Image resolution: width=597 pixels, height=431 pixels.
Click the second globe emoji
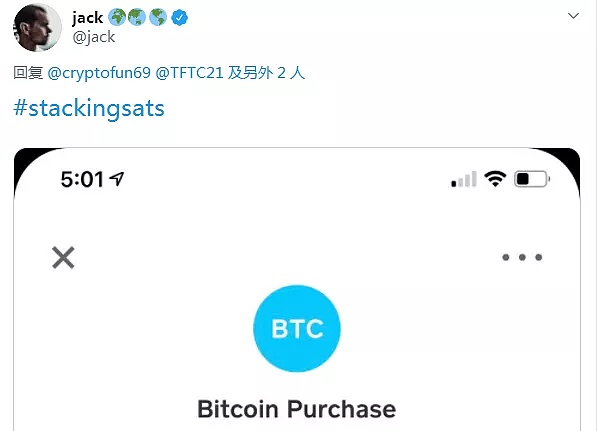[x=137, y=18]
